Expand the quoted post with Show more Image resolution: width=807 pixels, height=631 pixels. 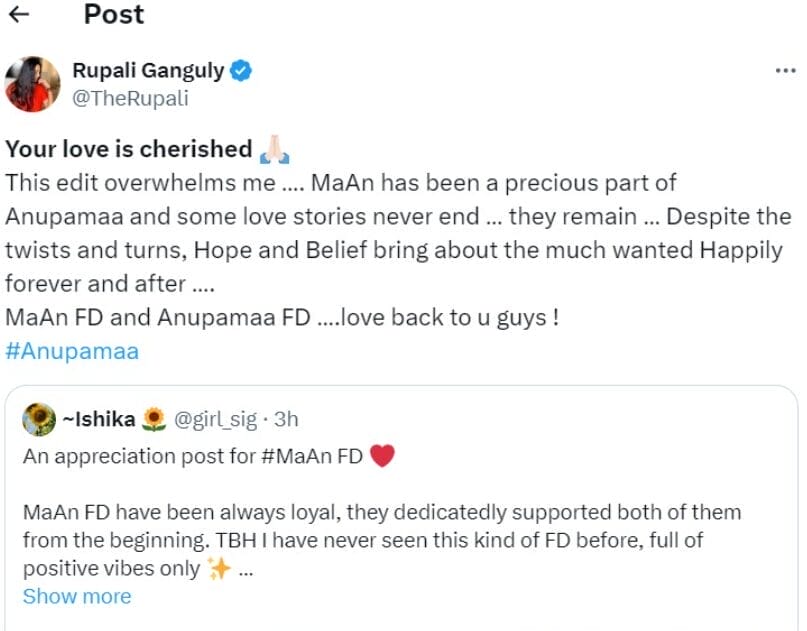[77, 596]
